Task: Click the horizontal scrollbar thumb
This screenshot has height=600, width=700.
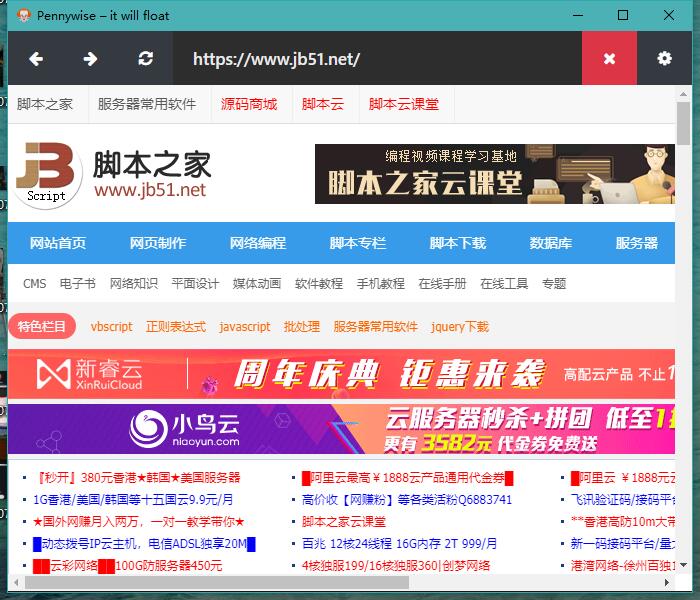Action: pyautogui.click(x=217, y=582)
